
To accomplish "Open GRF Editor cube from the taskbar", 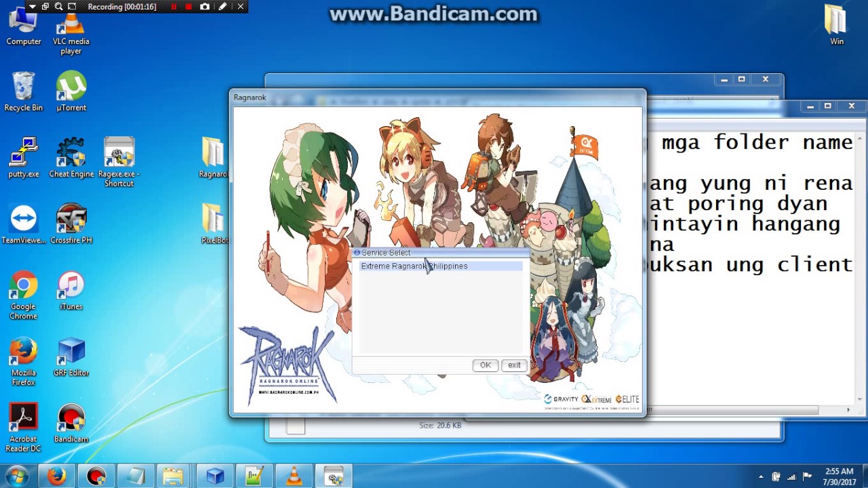I will coord(215,476).
